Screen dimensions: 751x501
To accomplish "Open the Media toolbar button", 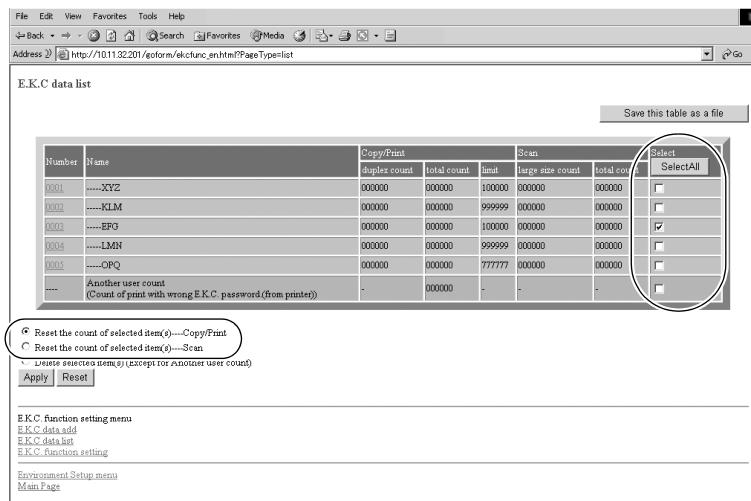I will click(x=268, y=35).
